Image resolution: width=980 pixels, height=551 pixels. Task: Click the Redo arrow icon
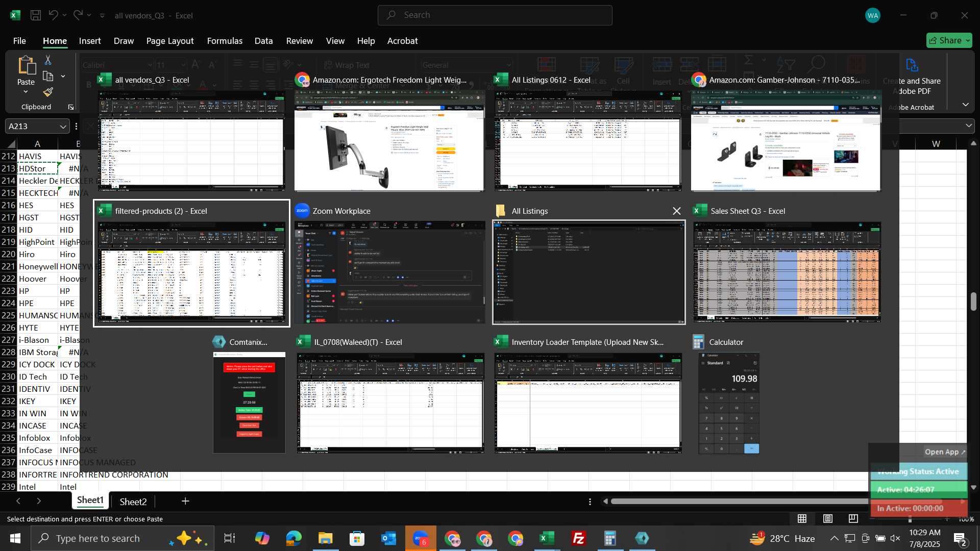pyautogui.click(x=78, y=15)
